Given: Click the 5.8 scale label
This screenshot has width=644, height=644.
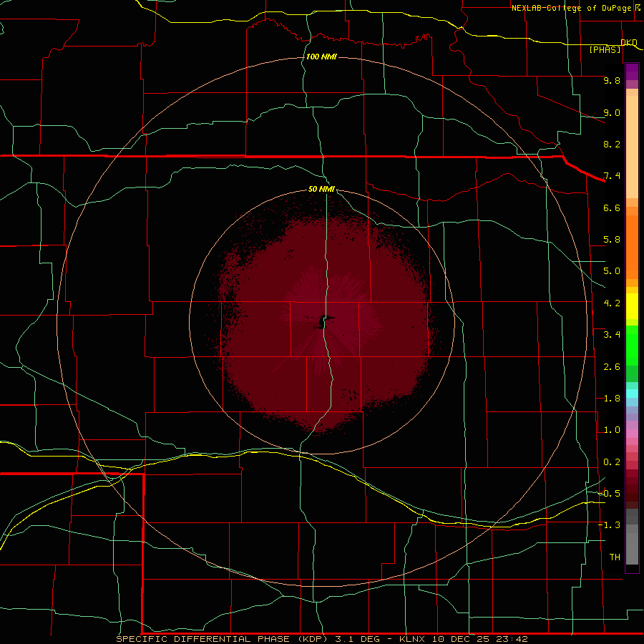Looking at the screenshot, I should click(612, 240).
